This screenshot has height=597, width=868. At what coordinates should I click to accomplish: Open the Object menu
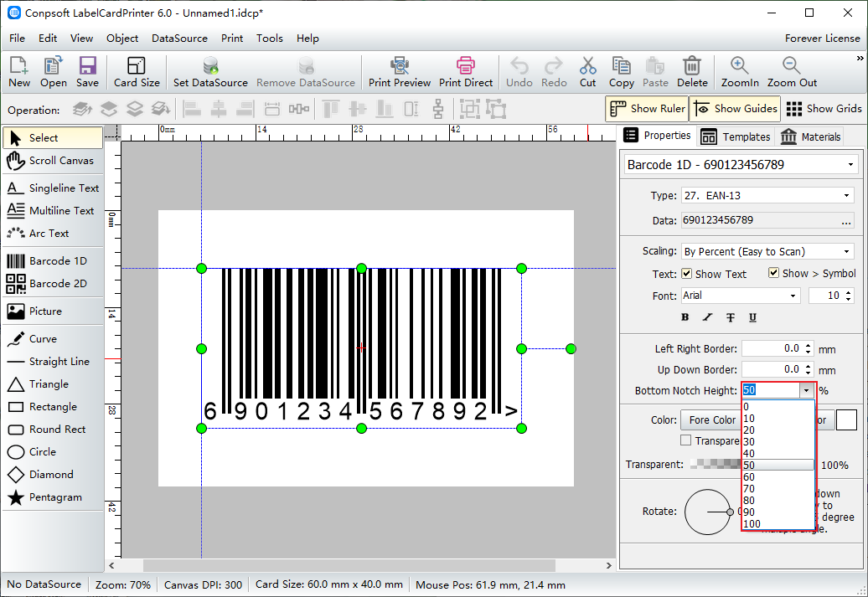pyautogui.click(x=122, y=39)
